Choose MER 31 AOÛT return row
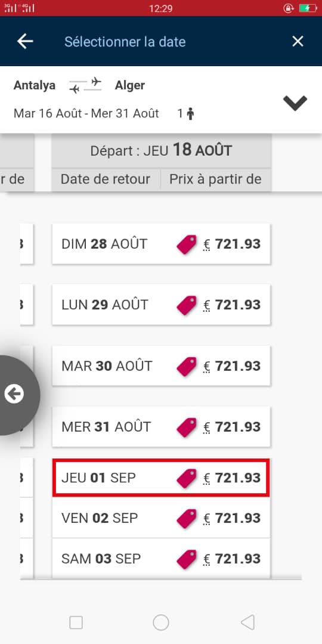 [x=161, y=427]
